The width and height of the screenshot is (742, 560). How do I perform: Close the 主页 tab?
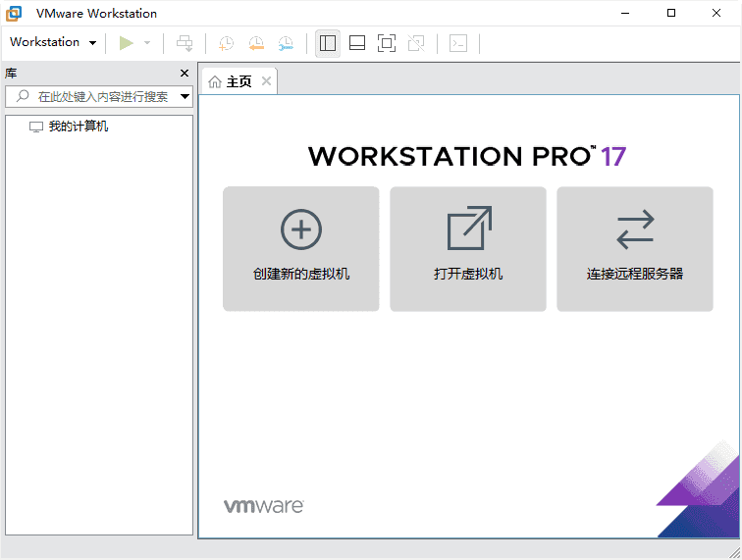pos(265,82)
